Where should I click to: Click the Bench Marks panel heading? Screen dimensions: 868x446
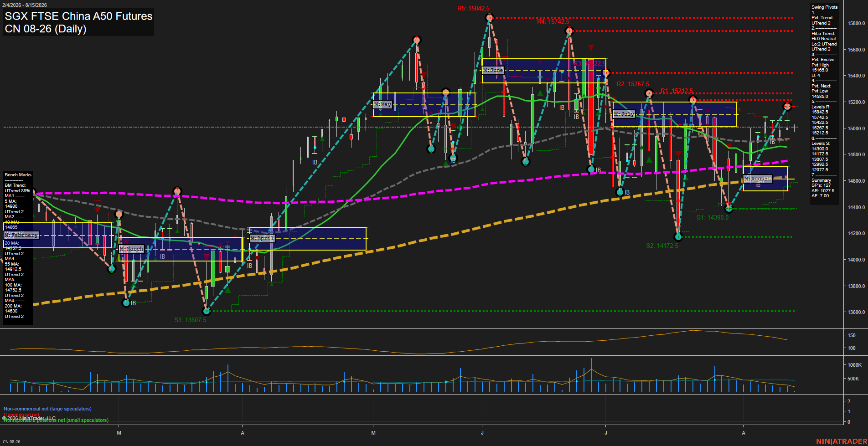(18, 175)
